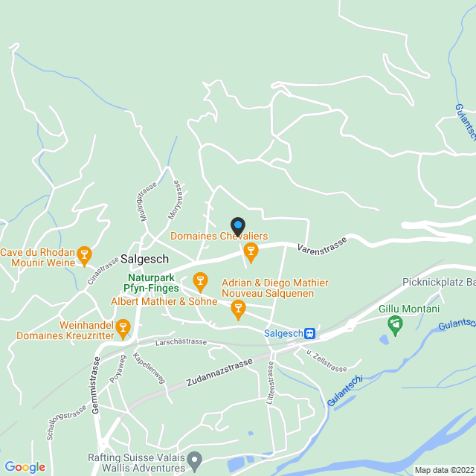Screen dimensions: 476x476
Task: Select the Naturpark Pfyn-Finges label
Action: [151, 283]
